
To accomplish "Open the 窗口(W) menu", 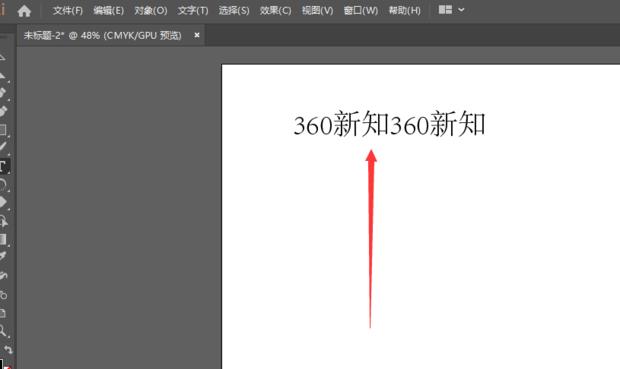I will click(x=361, y=11).
